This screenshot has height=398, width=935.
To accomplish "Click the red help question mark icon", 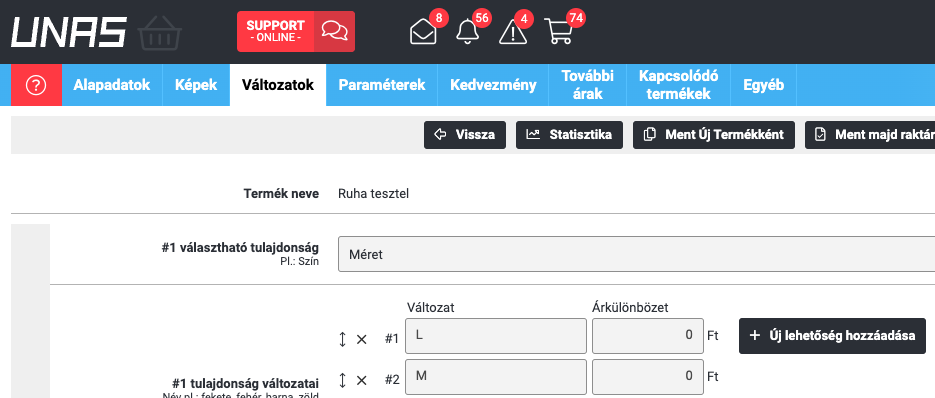I will [36, 85].
